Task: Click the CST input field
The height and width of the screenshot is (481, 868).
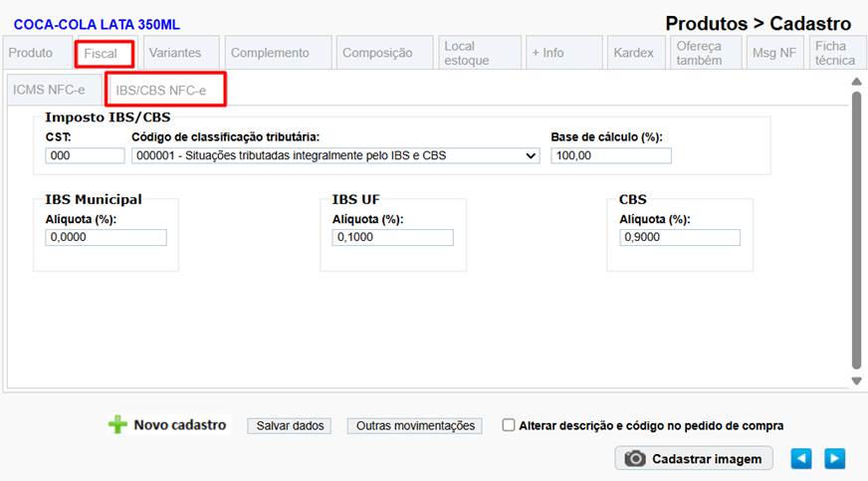Action: click(85, 155)
